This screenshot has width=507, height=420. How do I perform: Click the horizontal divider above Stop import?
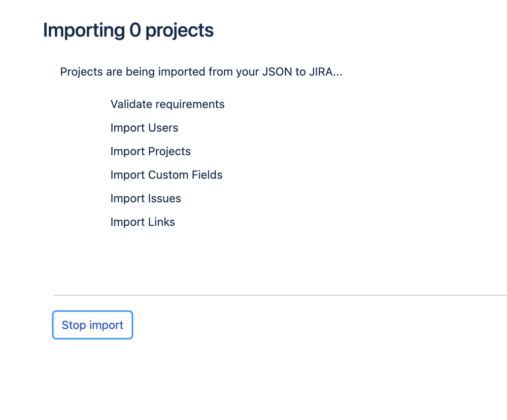click(x=280, y=295)
